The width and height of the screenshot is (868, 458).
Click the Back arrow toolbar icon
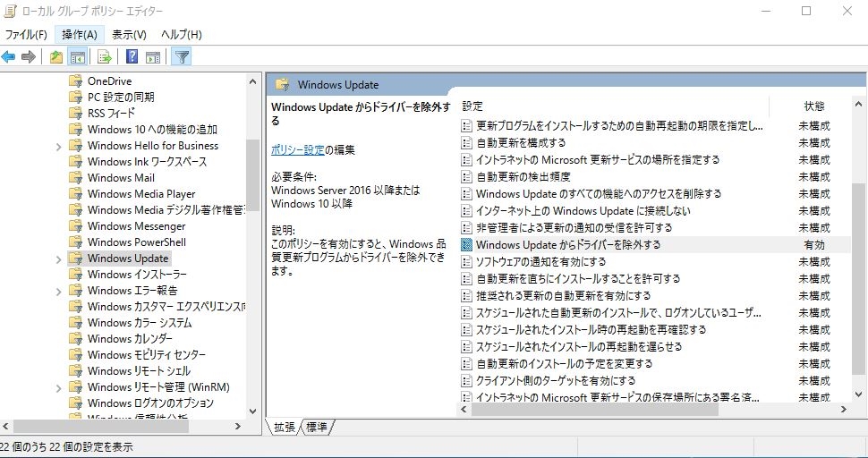point(8,56)
